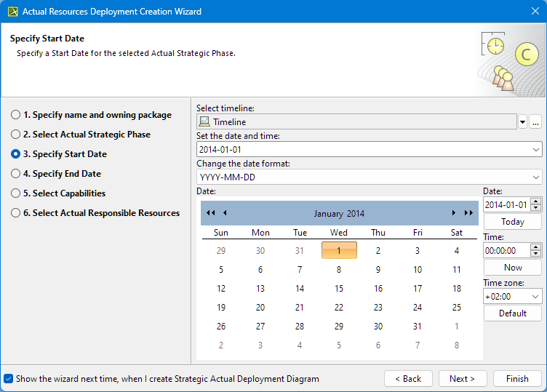Open the Time zone +02:00 dropdown

[536, 297]
